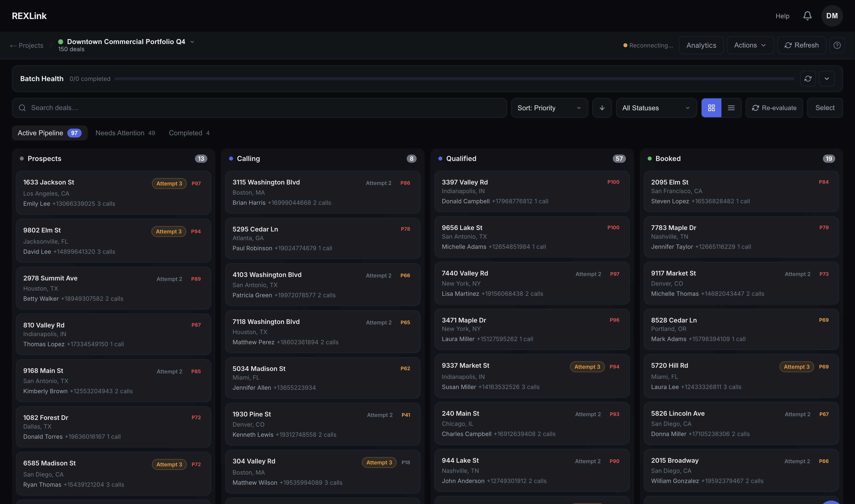855x504 pixels.
Task: Select the grid view layout icon
Action: [712, 108]
